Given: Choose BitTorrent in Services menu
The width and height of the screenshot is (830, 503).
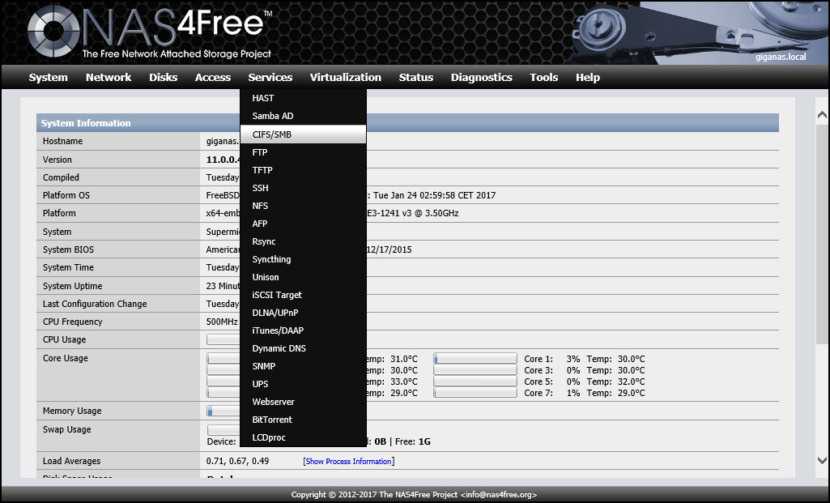Looking at the screenshot, I should coord(272,420).
